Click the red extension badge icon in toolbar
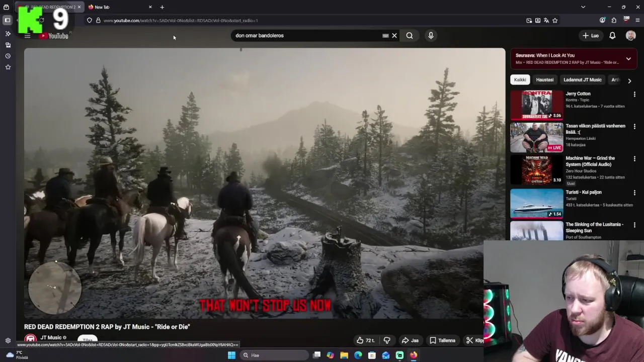The width and height of the screenshot is (644, 362). click(626, 20)
